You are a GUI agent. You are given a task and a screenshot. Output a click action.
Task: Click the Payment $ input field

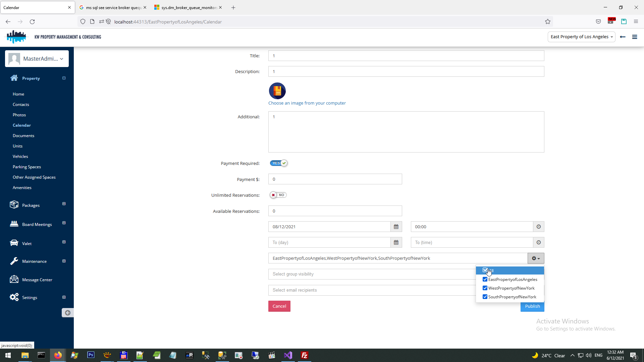(x=335, y=179)
